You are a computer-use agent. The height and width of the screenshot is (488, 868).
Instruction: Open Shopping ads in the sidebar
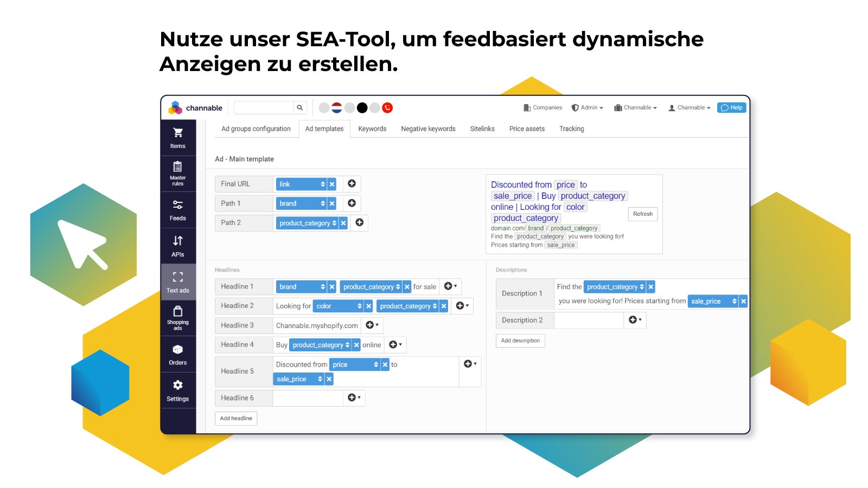178,318
